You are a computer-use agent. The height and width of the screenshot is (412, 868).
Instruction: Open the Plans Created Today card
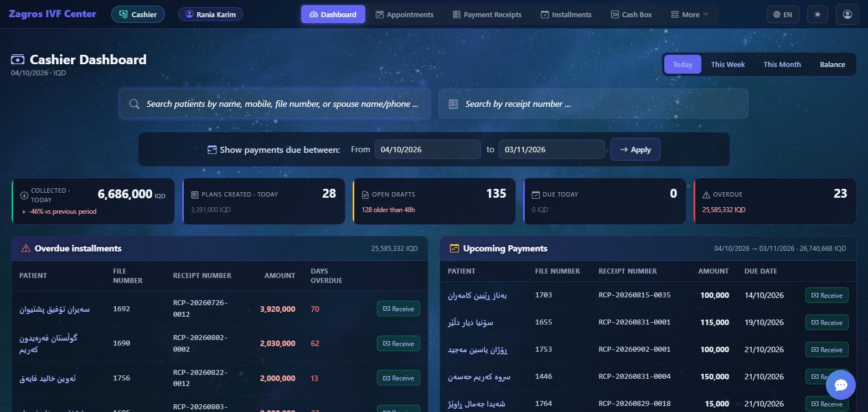[x=263, y=201]
